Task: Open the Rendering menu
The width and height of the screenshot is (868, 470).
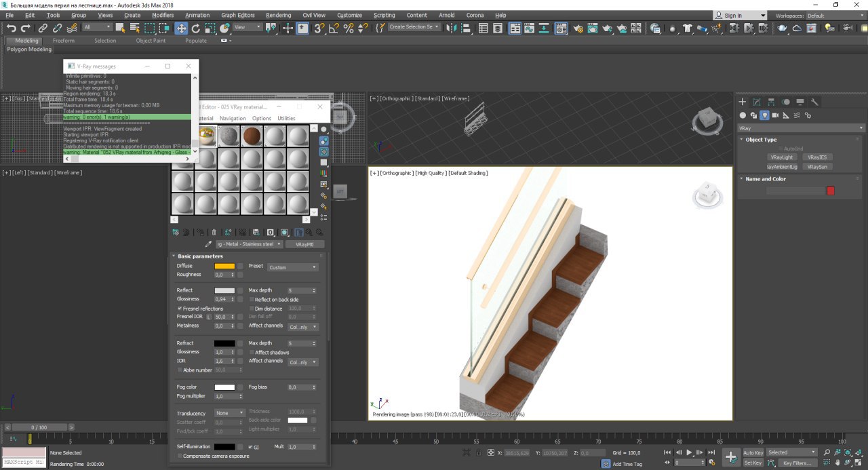Action: [278, 15]
